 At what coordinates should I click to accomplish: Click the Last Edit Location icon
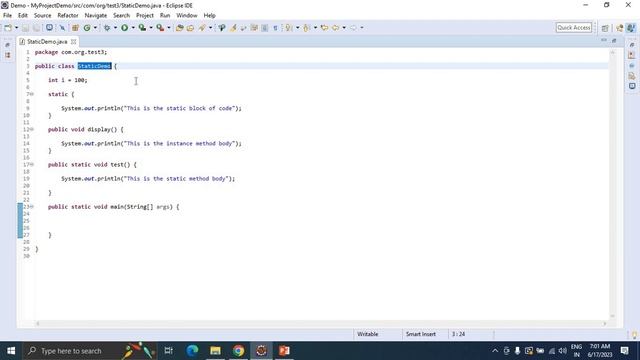[x=324, y=28]
